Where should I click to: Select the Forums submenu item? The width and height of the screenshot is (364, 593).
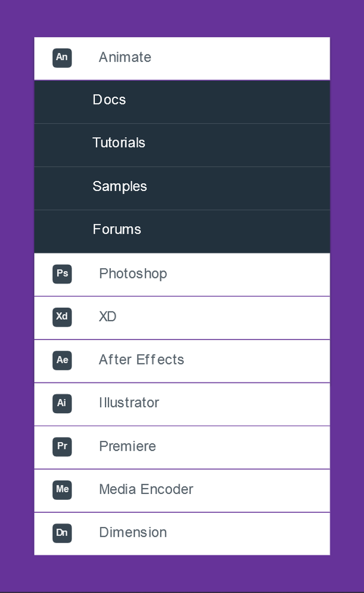(x=117, y=230)
